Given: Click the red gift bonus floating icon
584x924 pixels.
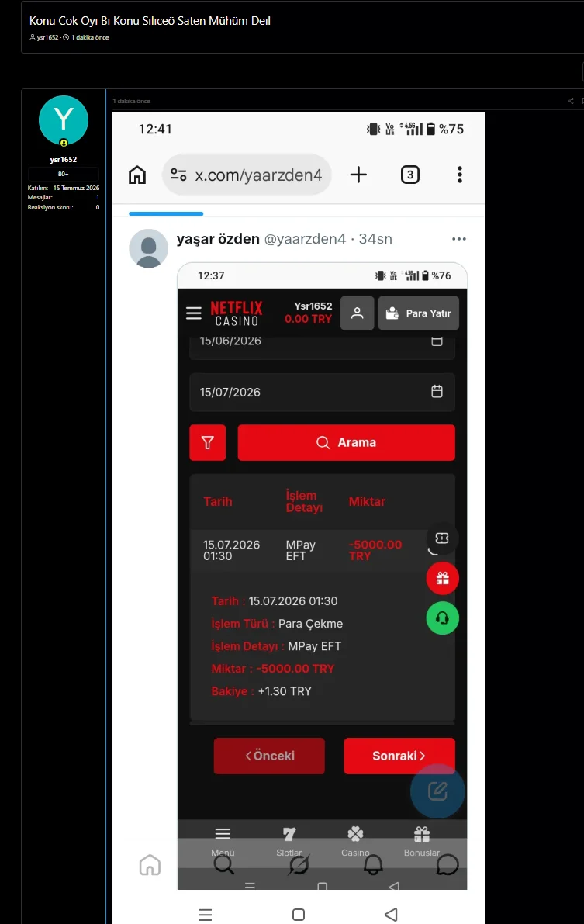Looking at the screenshot, I should click(x=443, y=578).
